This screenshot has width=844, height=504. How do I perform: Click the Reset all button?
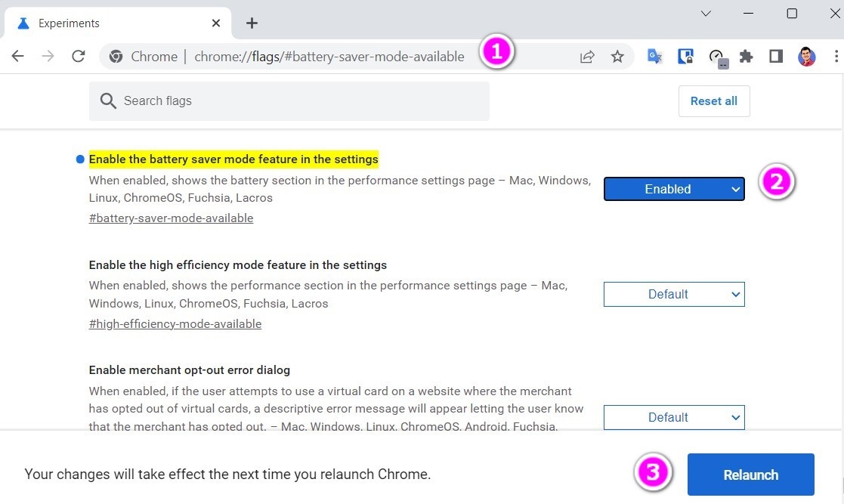tap(714, 101)
